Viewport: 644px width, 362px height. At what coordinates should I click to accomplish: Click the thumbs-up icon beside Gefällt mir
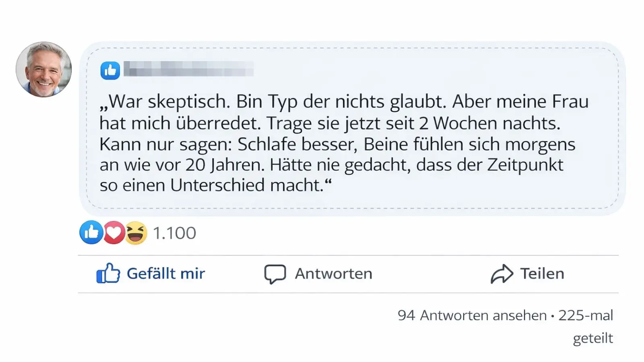[108, 274]
